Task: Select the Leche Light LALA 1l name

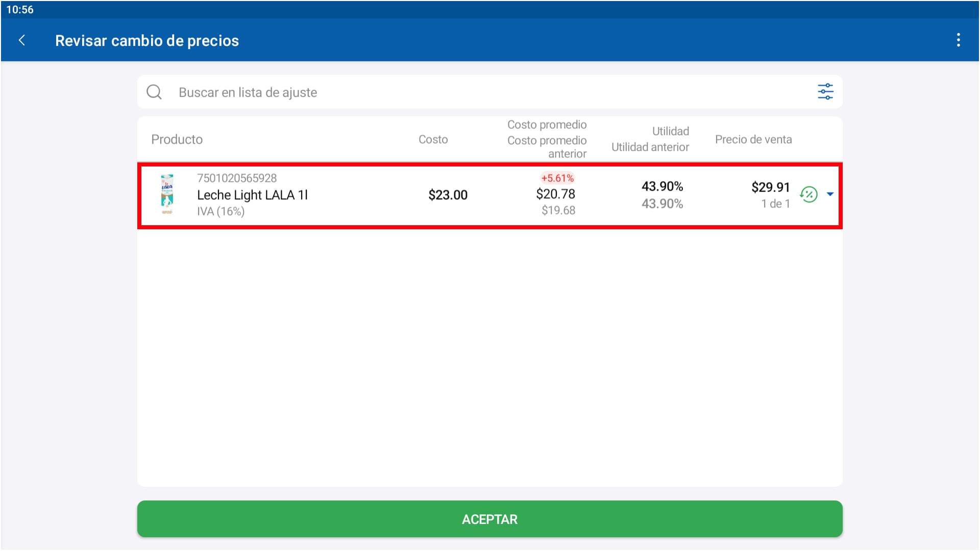Action: point(252,195)
